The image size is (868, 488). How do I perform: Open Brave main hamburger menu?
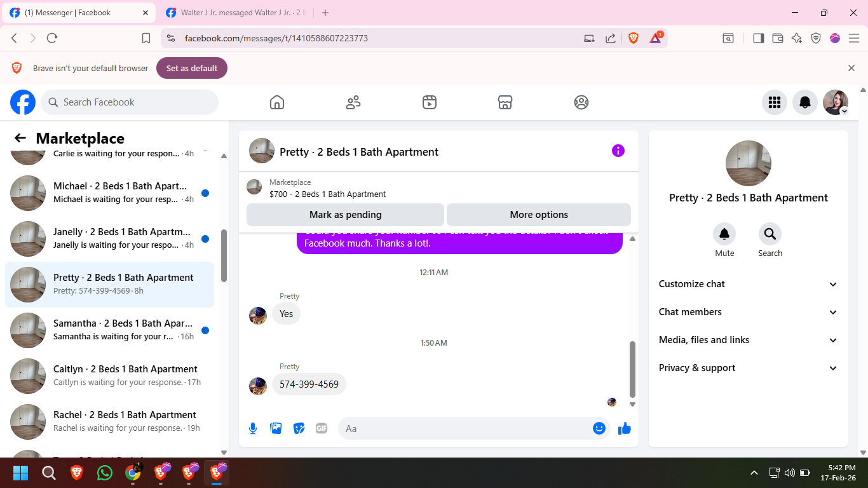coord(854,38)
